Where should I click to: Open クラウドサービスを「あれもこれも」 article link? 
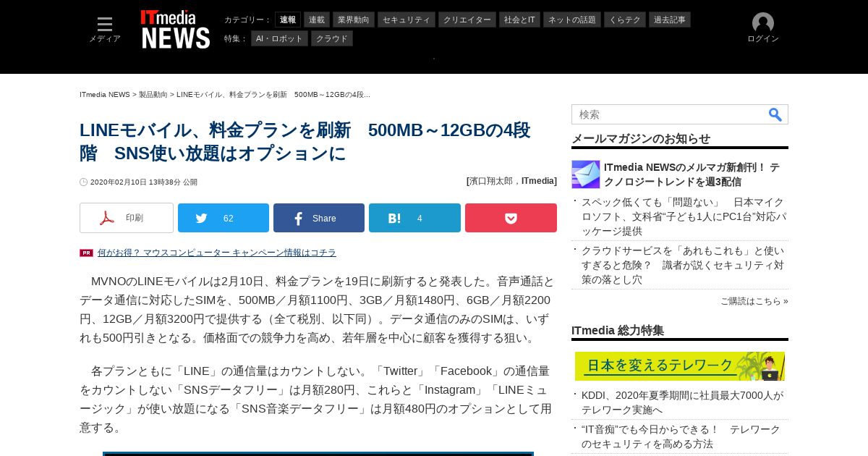[684, 265]
